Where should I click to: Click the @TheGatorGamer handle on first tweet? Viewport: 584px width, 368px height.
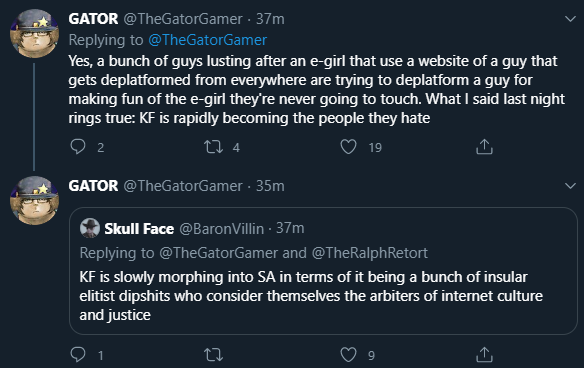coord(183,19)
